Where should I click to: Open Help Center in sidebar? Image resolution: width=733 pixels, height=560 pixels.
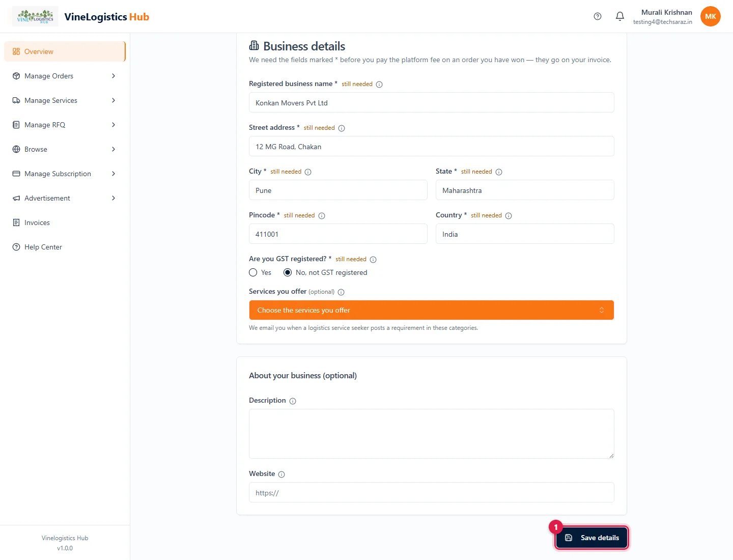click(65, 247)
